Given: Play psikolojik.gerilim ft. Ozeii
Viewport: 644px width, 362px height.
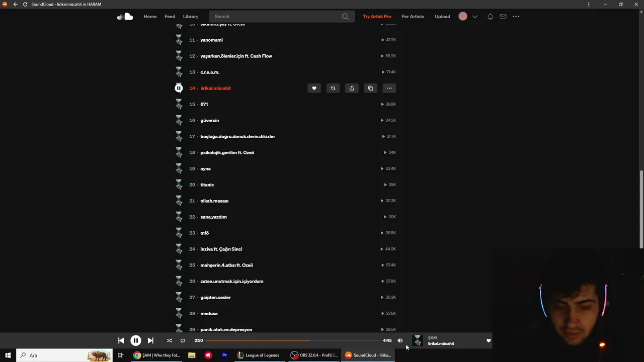Looking at the screenshot, I should (227, 152).
